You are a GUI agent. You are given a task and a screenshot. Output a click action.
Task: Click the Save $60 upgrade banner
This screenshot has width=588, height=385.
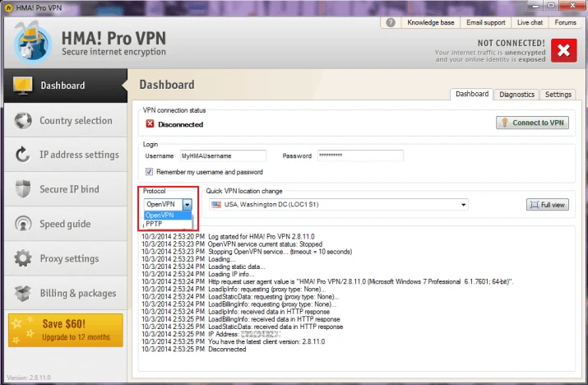pos(66,330)
